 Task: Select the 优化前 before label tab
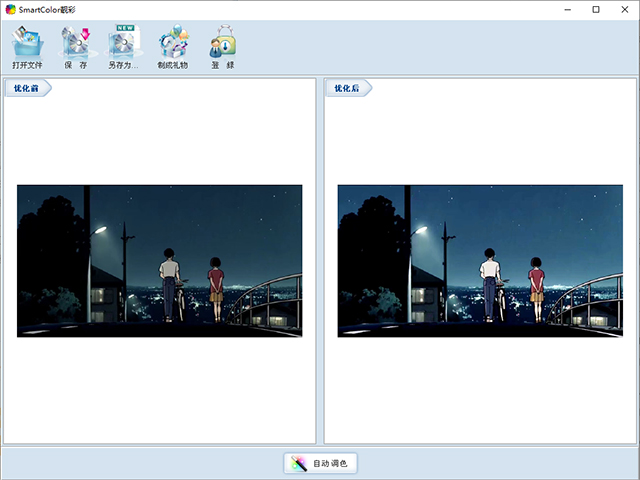tap(28, 88)
